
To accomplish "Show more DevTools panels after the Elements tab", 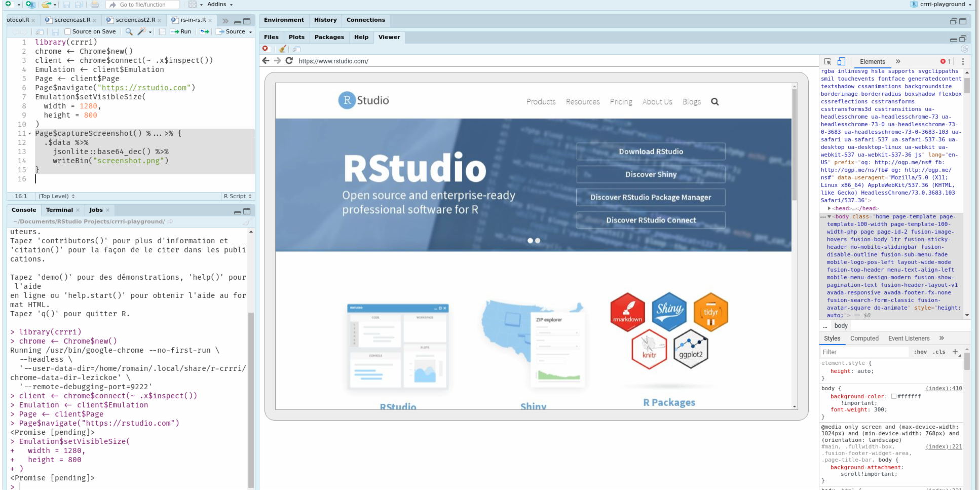I will 898,61.
